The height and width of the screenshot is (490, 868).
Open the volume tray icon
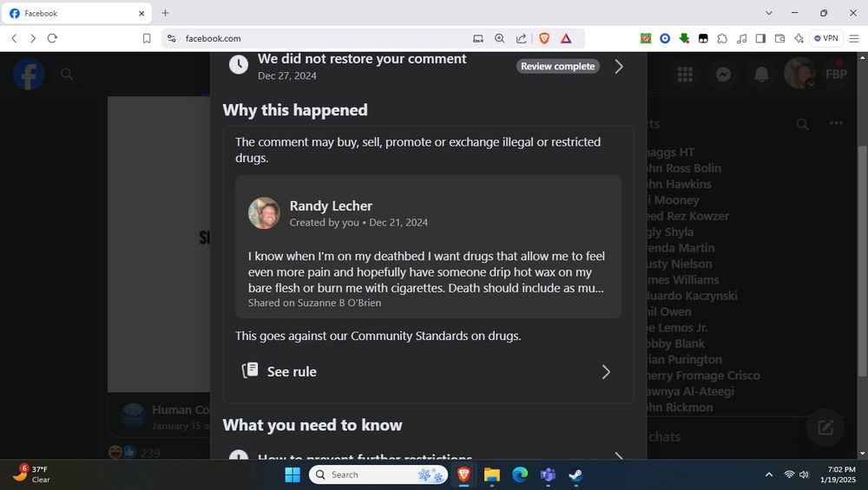pos(805,474)
